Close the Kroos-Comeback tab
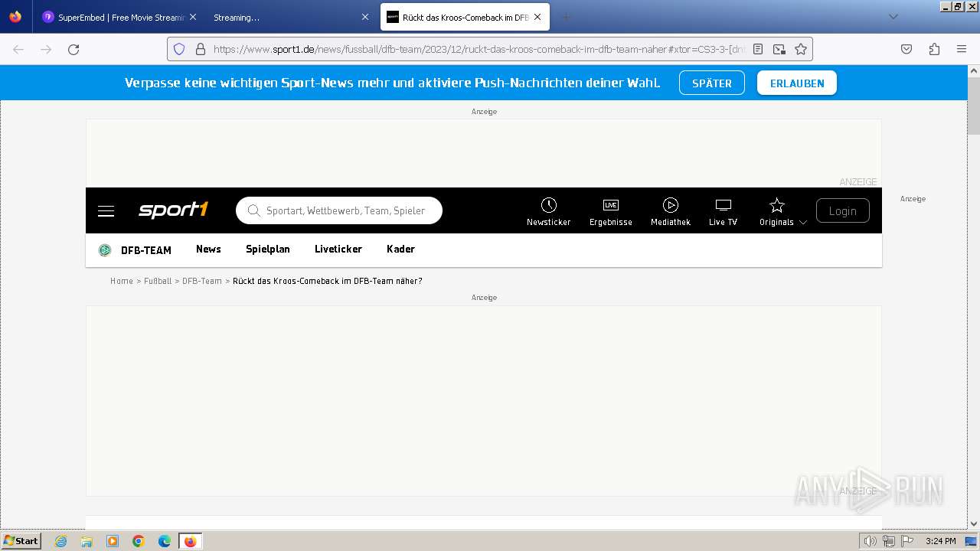 coord(537,17)
